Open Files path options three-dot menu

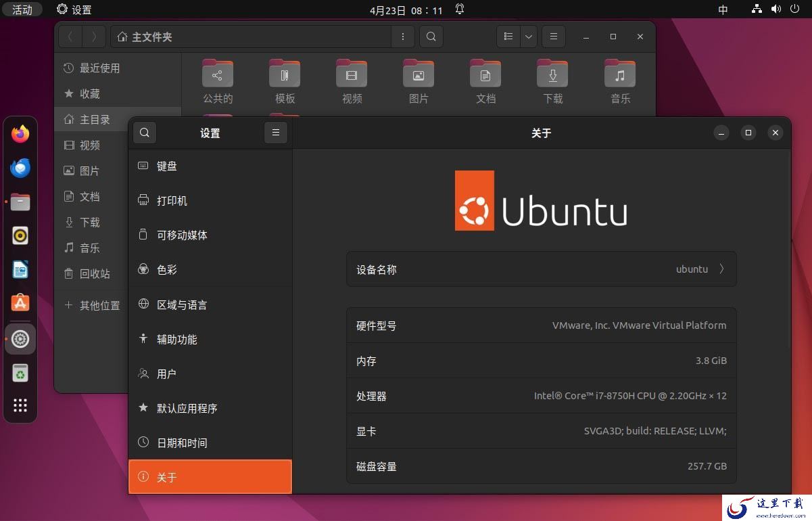tap(403, 37)
